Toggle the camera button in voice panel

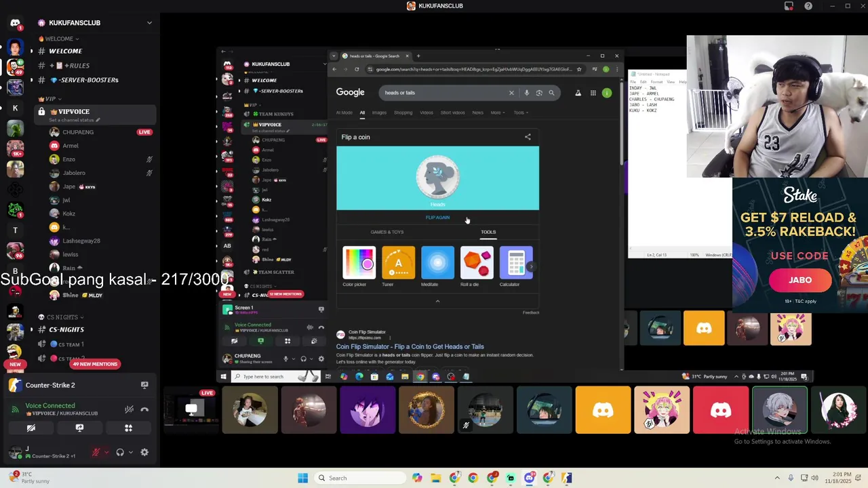point(31,428)
